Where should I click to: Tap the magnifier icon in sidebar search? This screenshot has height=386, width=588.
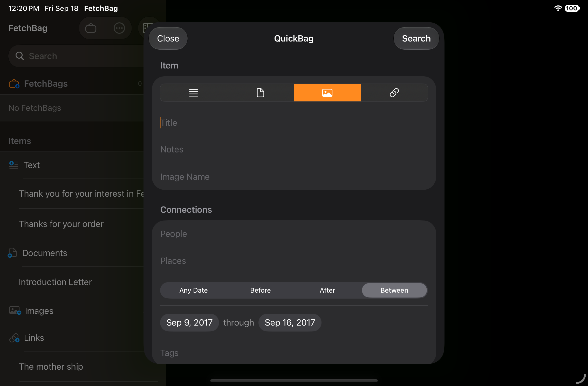20,56
